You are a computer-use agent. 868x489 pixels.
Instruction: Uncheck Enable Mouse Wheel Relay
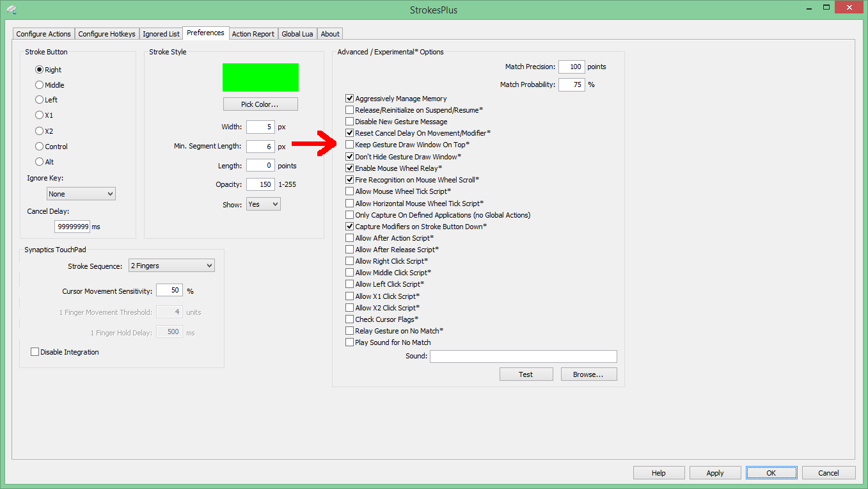tap(350, 168)
